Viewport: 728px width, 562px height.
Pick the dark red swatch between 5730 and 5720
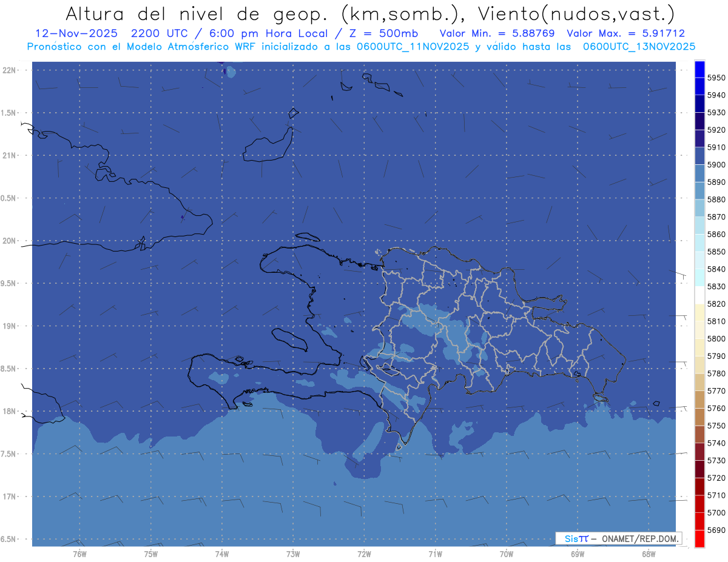[699, 469]
